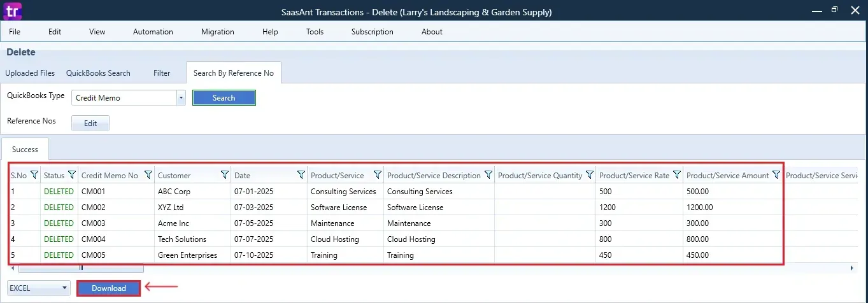Open filter for Credit Memo No column

[148, 175]
